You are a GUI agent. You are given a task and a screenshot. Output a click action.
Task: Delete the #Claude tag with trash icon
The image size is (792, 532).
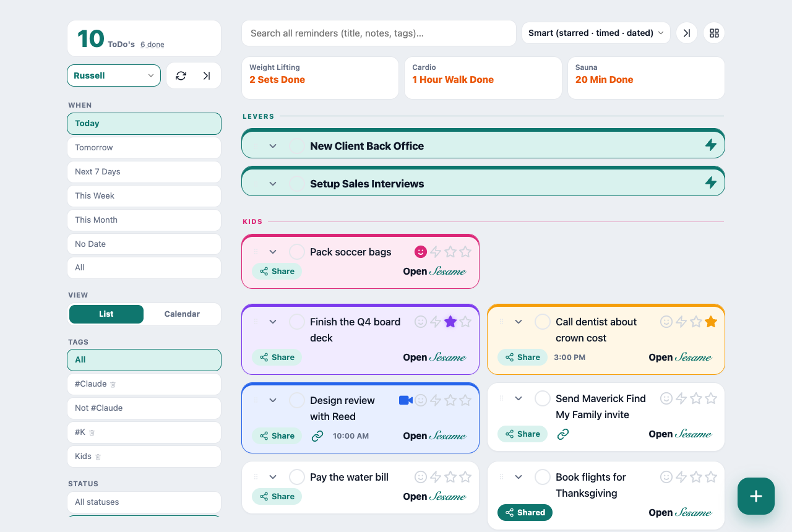(113, 384)
